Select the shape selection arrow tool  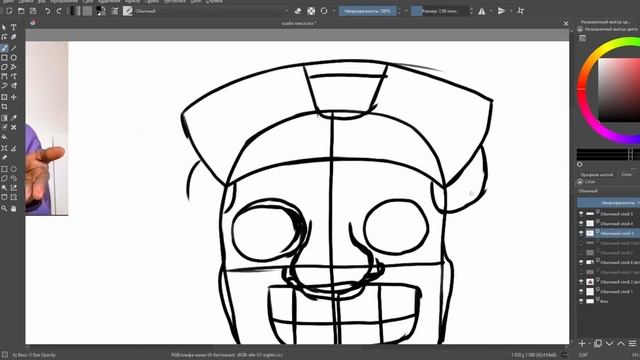tap(4, 27)
